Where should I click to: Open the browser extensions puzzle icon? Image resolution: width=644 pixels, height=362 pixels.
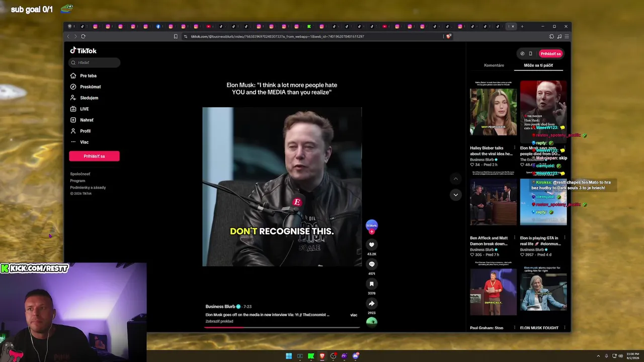[x=551, y=36]
